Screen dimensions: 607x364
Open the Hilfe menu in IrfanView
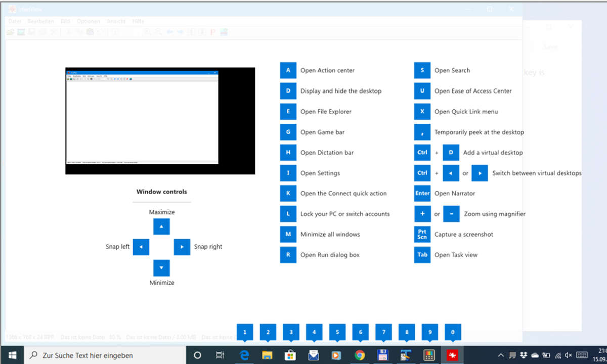click(x=138, y=21)
